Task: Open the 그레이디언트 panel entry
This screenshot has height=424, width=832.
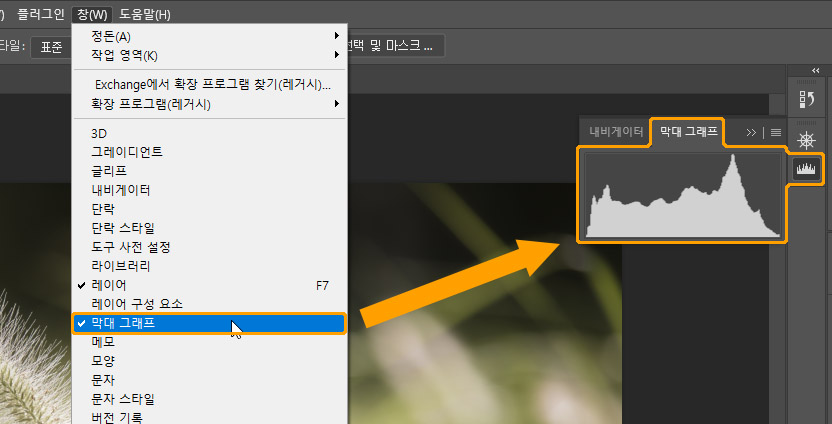Action: click(x=209, y=152)
